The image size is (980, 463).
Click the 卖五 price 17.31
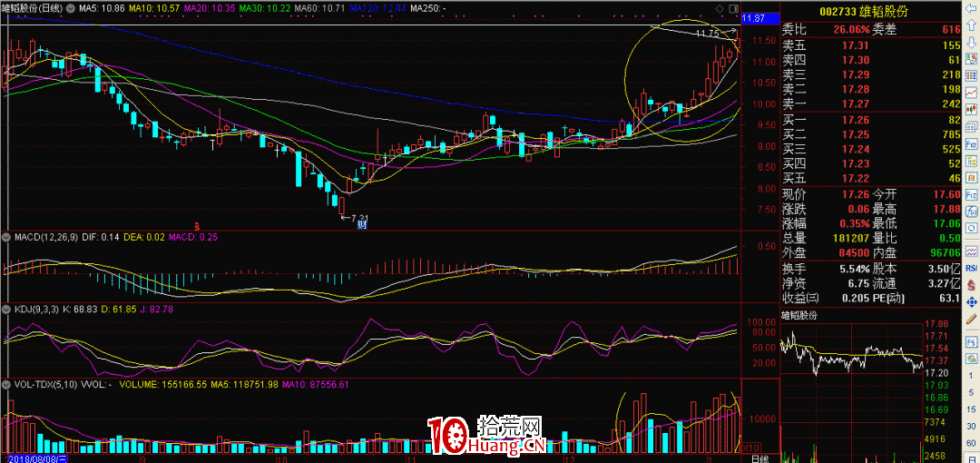tap(855, 45)
